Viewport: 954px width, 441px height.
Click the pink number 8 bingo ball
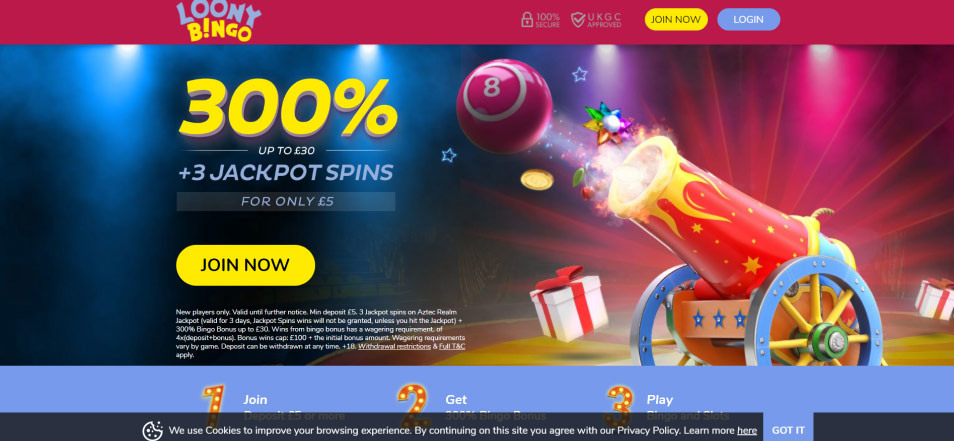pyautogui.click(x=504, y=106)
